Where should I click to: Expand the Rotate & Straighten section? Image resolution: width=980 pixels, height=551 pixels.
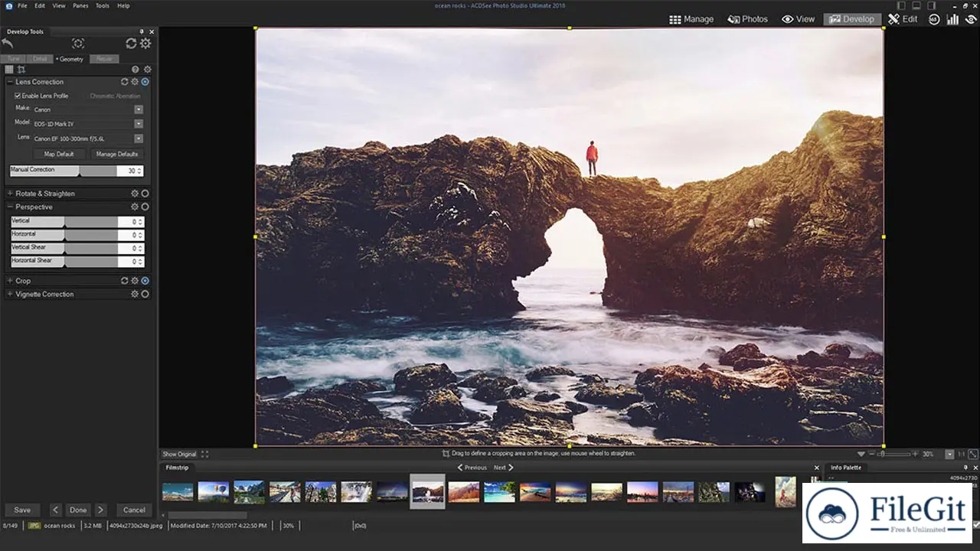10,194
